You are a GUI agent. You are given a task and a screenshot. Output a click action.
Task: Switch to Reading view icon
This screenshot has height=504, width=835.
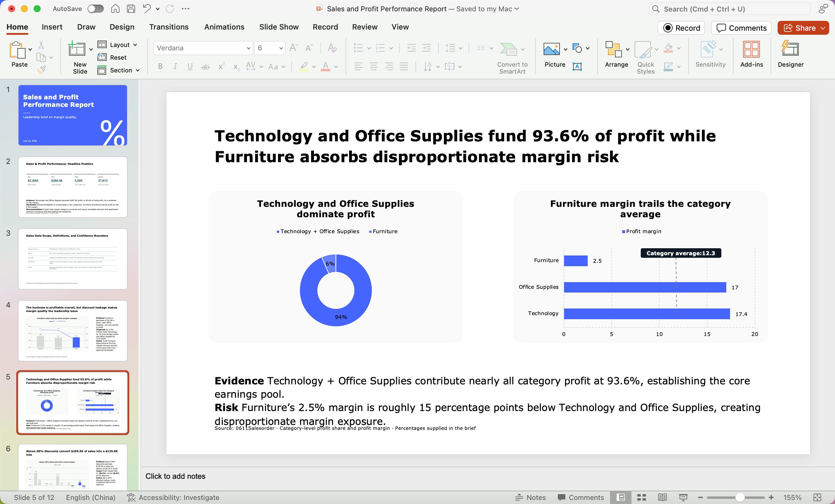click(662, 497)
